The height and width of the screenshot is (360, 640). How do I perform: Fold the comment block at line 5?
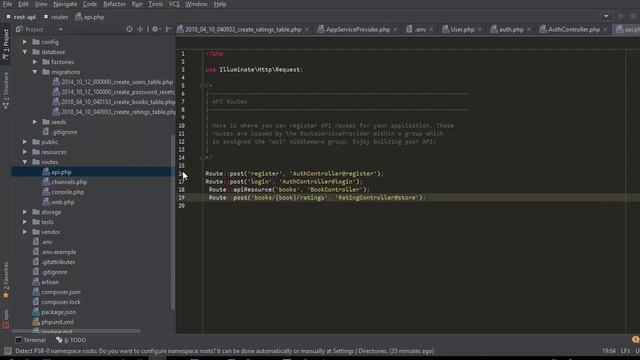(202, 86)
